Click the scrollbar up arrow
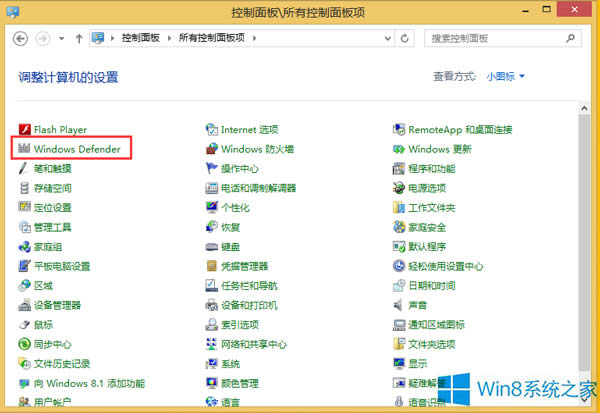600x413 pixels. pos(584,109)
